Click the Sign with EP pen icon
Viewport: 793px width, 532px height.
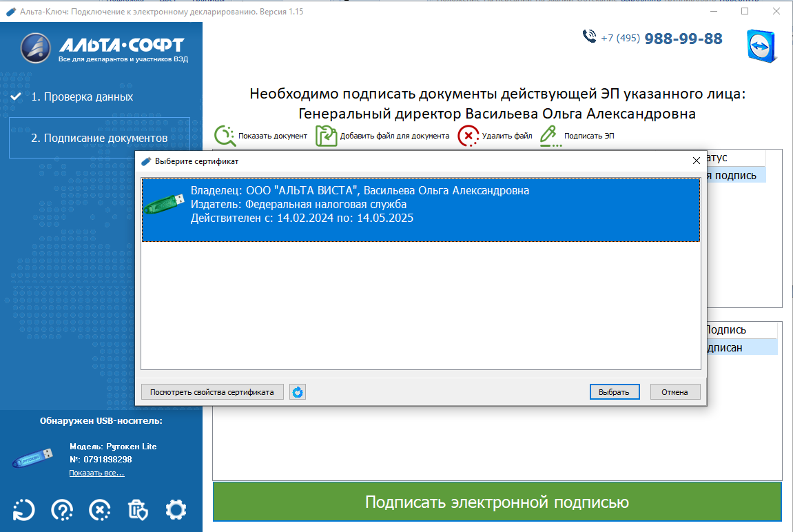pos(550,136)
